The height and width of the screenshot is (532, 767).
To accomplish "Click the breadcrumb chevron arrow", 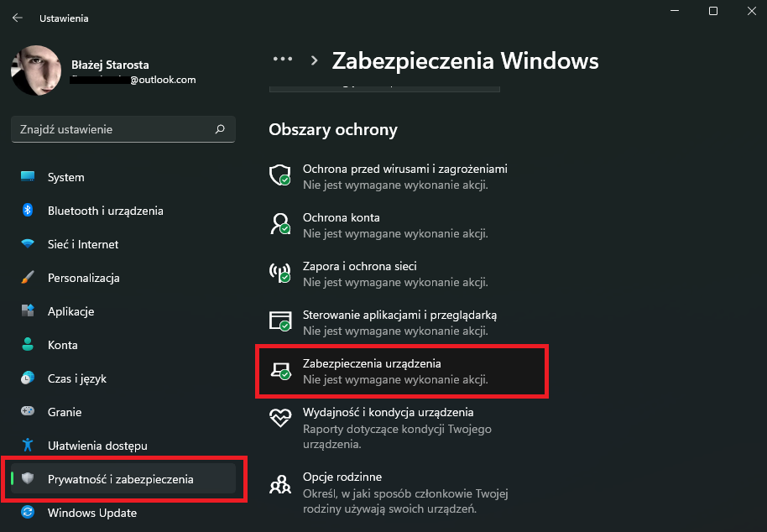I will pos(315,60).
